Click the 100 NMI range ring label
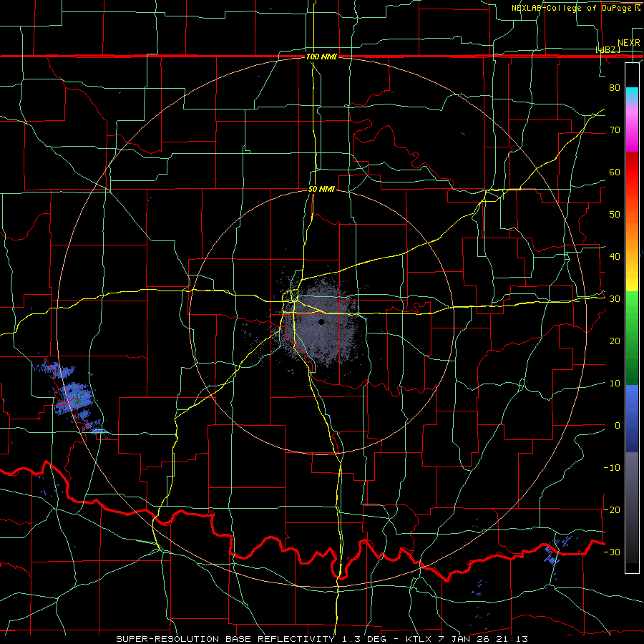This screenshot has width=644, height=644. click(x=321, y=57)
